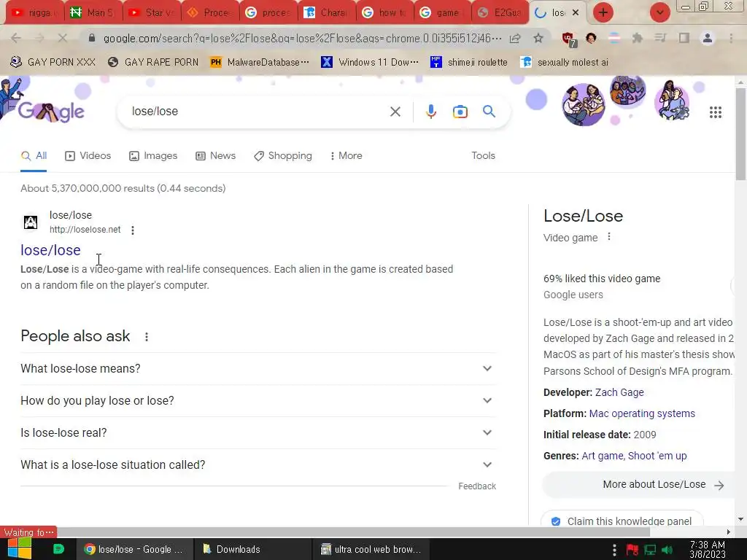The image size is (747, 560).
Task: Select the All results tab
Action: click(x=34, y=156)
